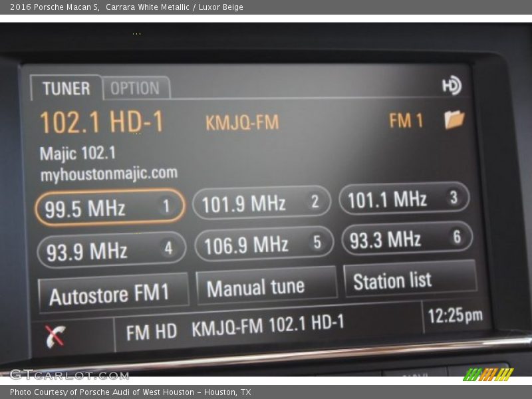Tap the 102.1 HD-1 frequency readout
The width and height of the screenshot is (532, 399).
[x=102, y=122]
